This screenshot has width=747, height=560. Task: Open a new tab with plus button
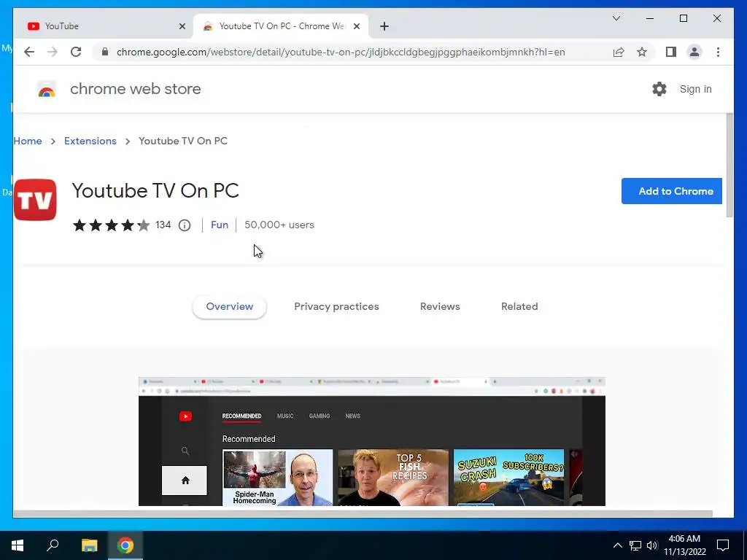pos(384,26)
